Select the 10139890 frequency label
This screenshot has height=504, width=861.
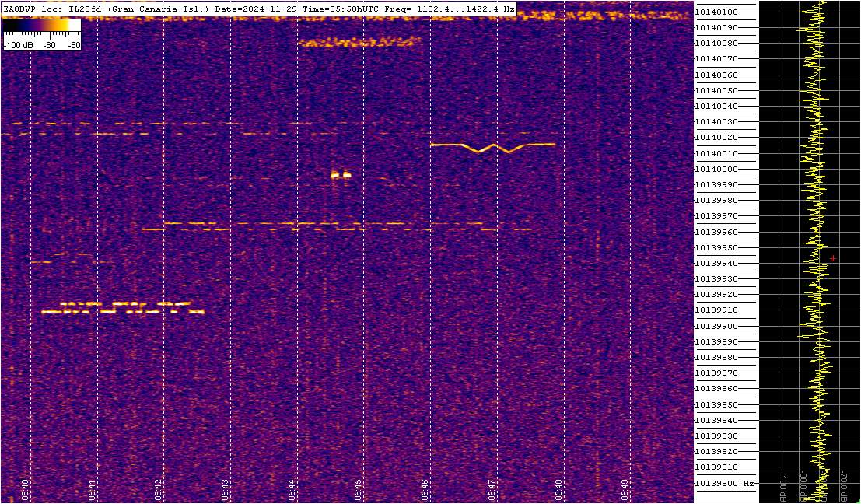tap(716, 342)
